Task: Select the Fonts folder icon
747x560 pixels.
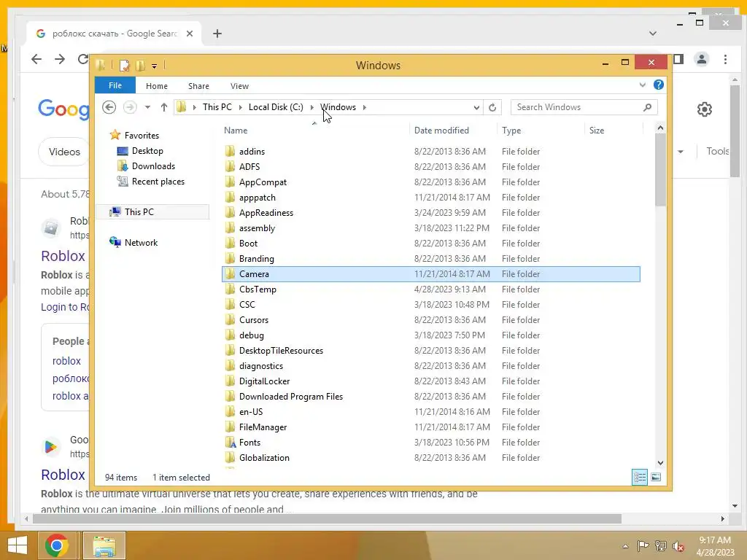Action: (x=230, y=443)
